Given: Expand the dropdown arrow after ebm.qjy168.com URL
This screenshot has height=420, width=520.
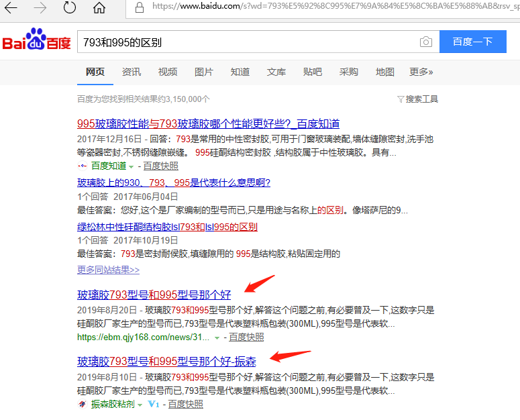Looking at the screenshot, I should point(217,337).
